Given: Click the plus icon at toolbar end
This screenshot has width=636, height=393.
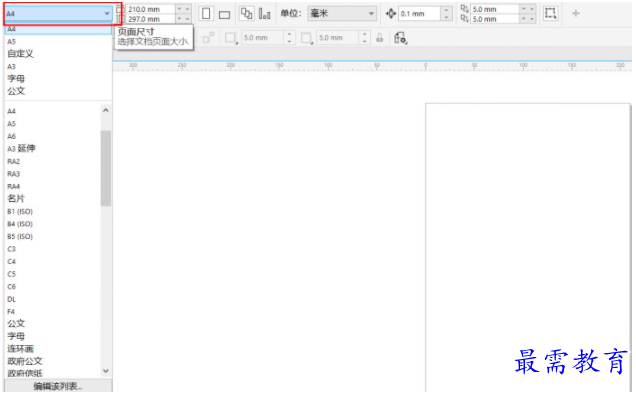Looking at the screenshot, I should click(x=576, y=13).
